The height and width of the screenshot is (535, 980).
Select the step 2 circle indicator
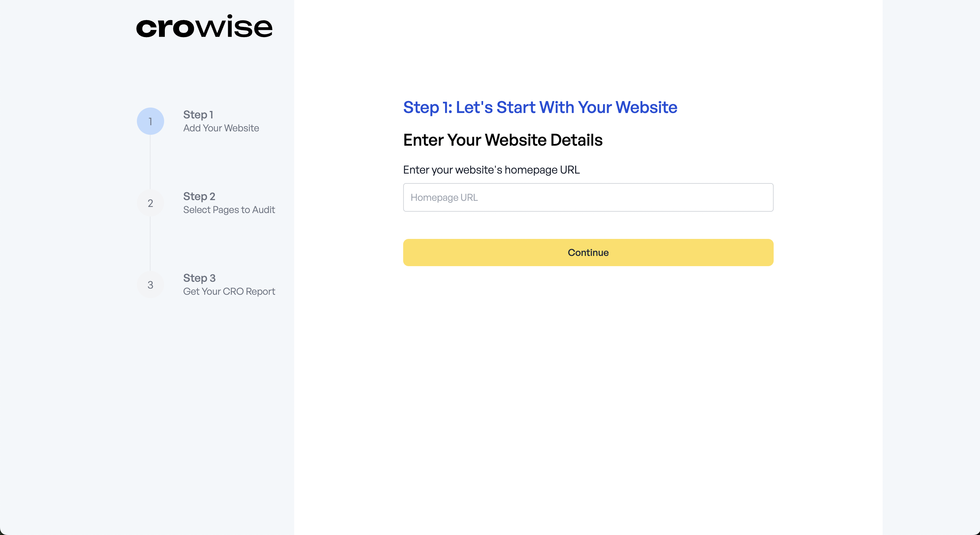150,203
